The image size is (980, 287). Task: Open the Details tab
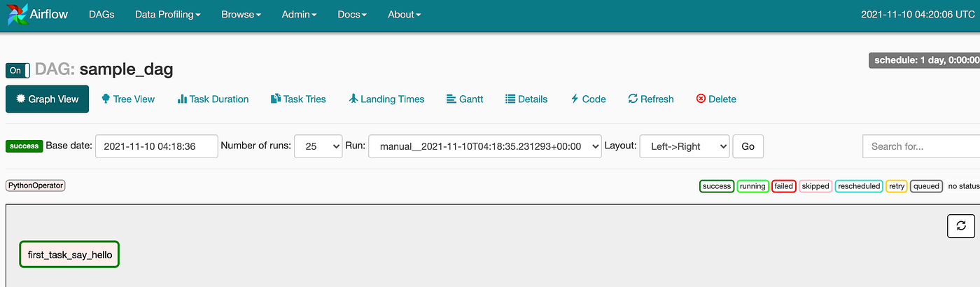(526, 99)
